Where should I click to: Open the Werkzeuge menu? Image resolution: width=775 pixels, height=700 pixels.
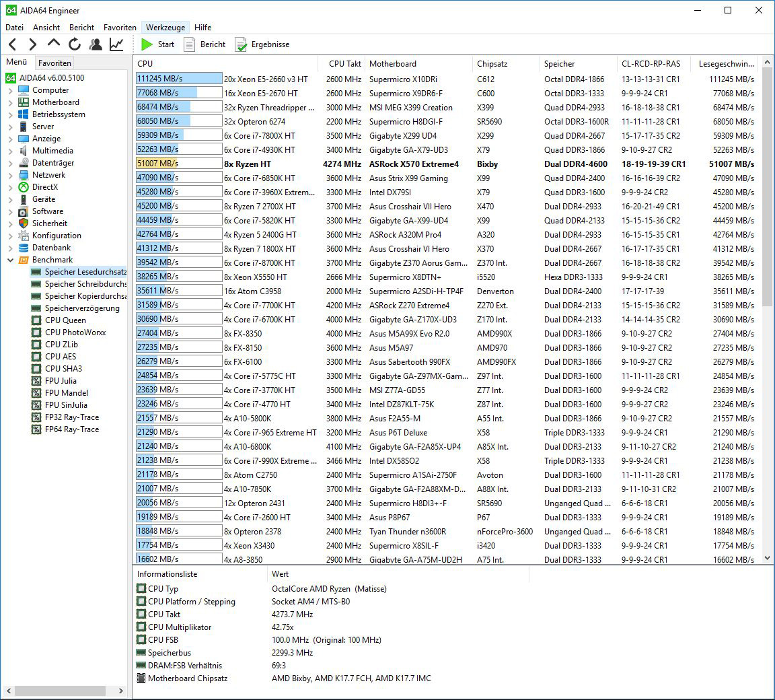coord(165,27)
